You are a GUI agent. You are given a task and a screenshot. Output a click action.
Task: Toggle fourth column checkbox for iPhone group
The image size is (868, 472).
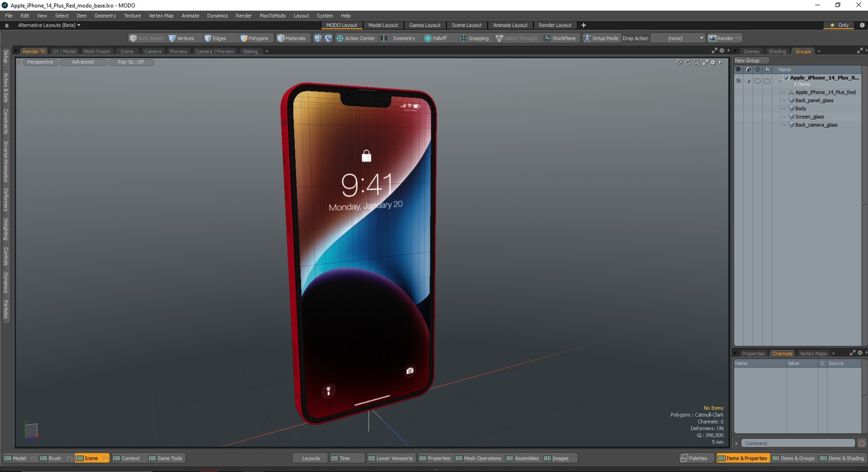pyautogui.click(x=767, y=81)
